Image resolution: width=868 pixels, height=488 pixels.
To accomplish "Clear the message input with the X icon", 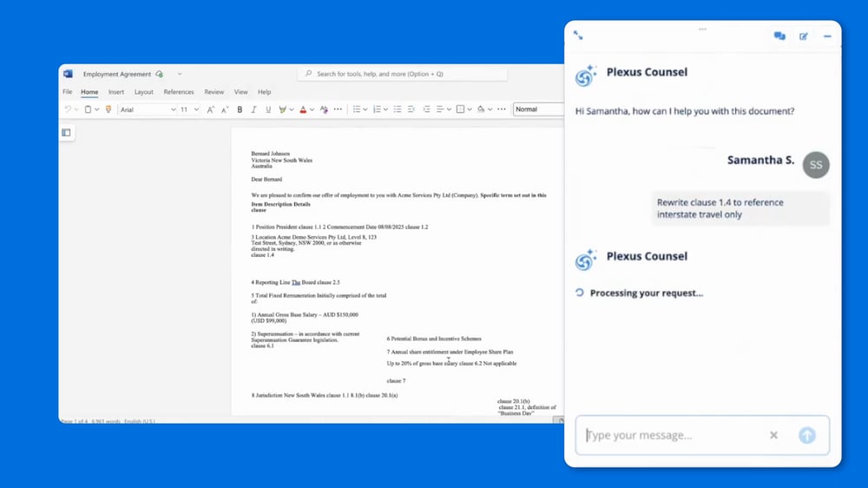I will [773, 435].
